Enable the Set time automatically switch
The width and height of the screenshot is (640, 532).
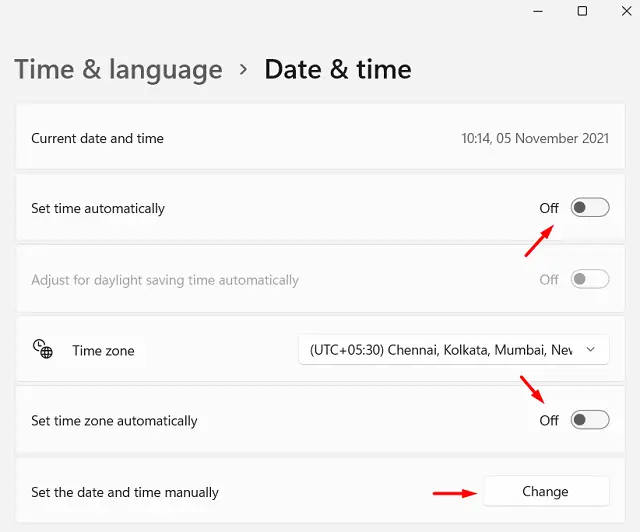coord(589,208)
